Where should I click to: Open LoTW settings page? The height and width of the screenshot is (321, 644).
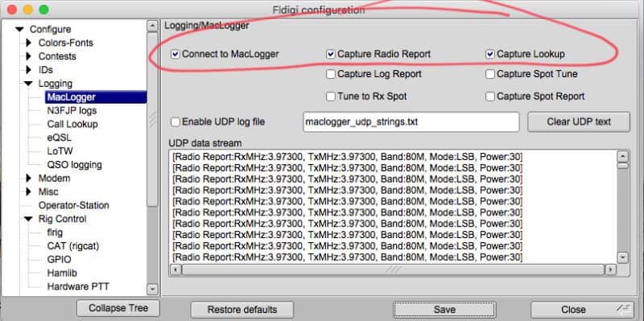tap(60, 151)
